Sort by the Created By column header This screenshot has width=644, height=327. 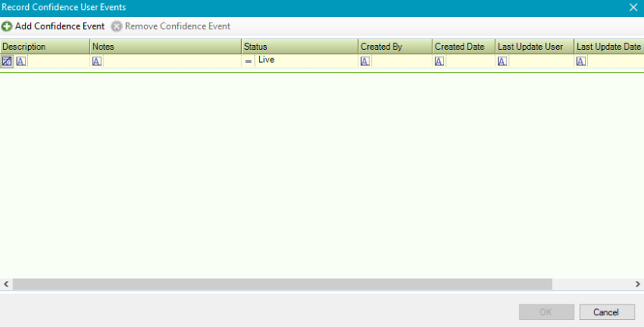point(394,47)
